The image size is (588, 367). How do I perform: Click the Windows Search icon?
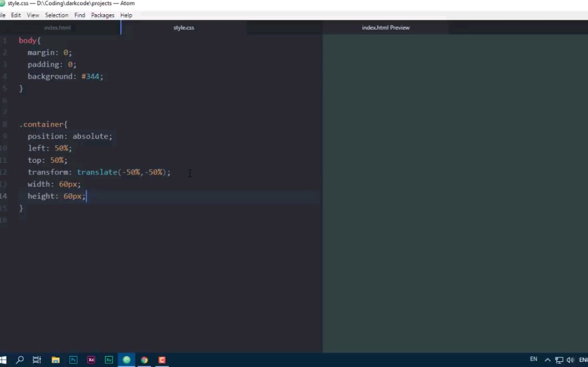19,360
